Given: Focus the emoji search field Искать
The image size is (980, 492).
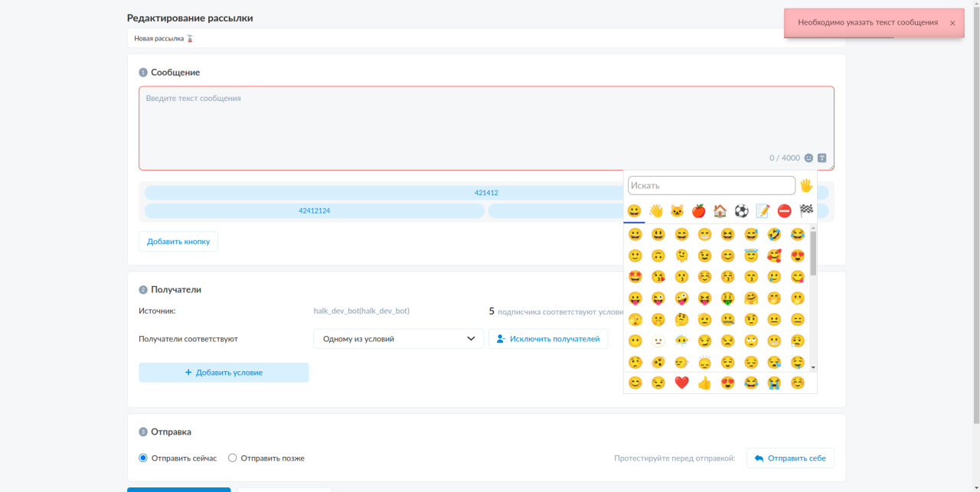Looking at the screenshot, I should click(711, 185).
